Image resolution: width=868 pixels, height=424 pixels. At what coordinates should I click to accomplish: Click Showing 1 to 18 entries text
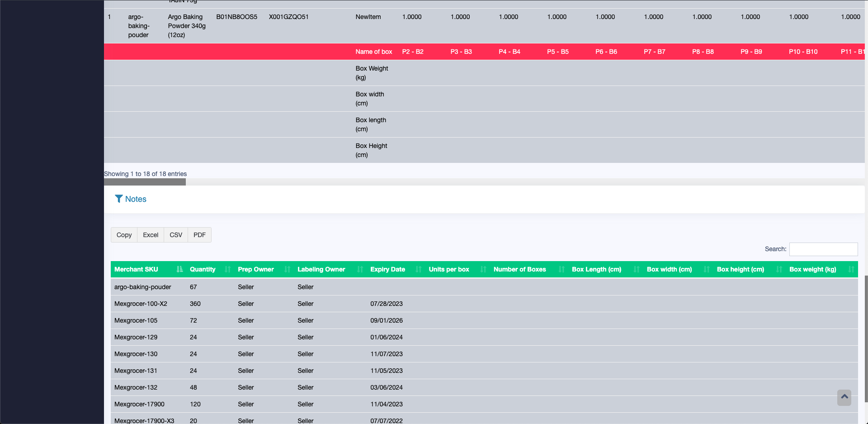[x=145, y=174]
